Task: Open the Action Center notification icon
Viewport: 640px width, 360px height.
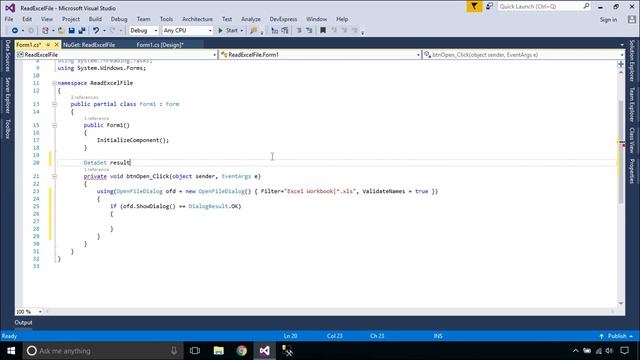Action: 624,351
